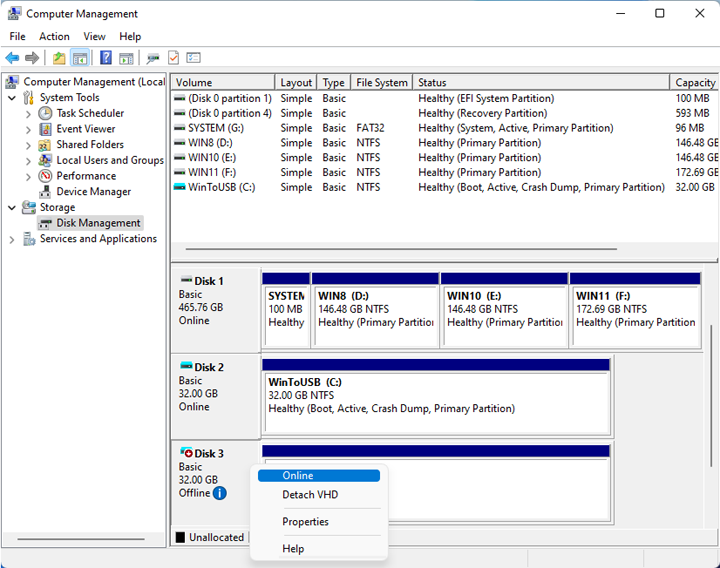Open the File menu

[x=17, y=36]
